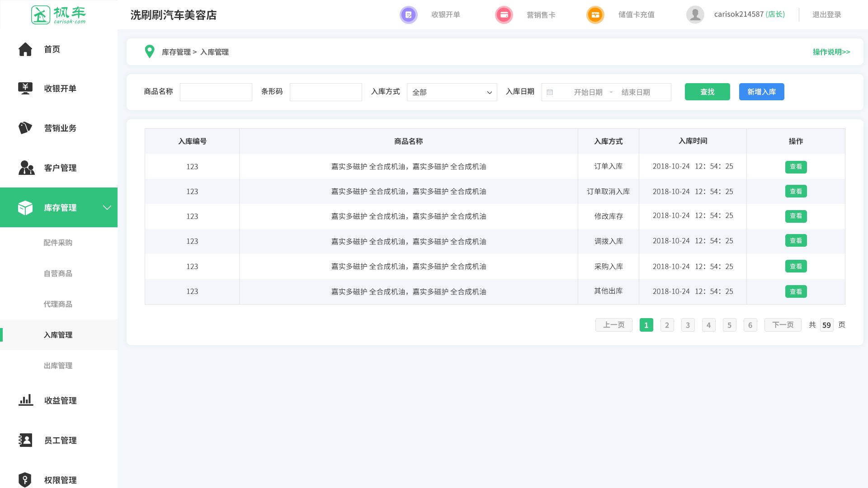
Task: Click the cashier monitor icon in sidebar
Action: pyautogui.click(x=25, y=88)
